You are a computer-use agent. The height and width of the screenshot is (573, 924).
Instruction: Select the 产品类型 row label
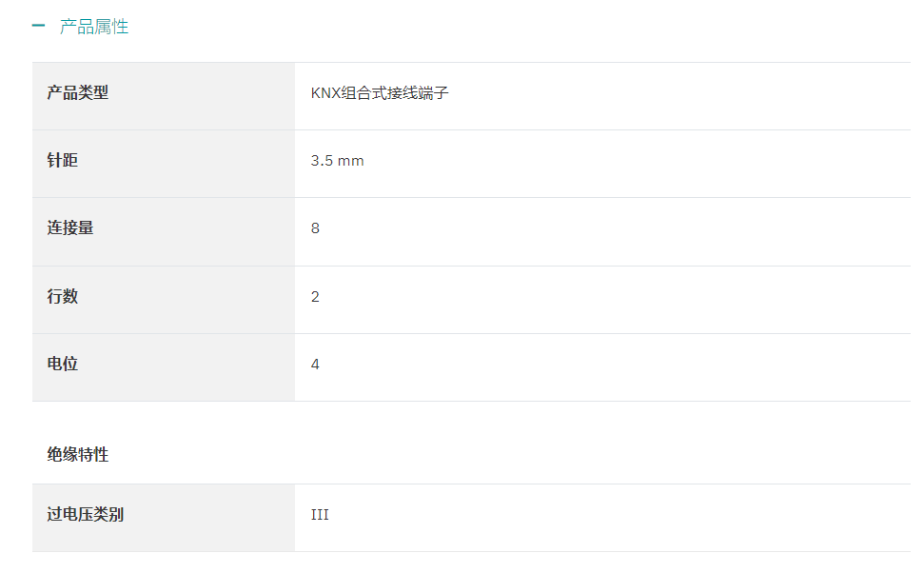coord(78,92)
